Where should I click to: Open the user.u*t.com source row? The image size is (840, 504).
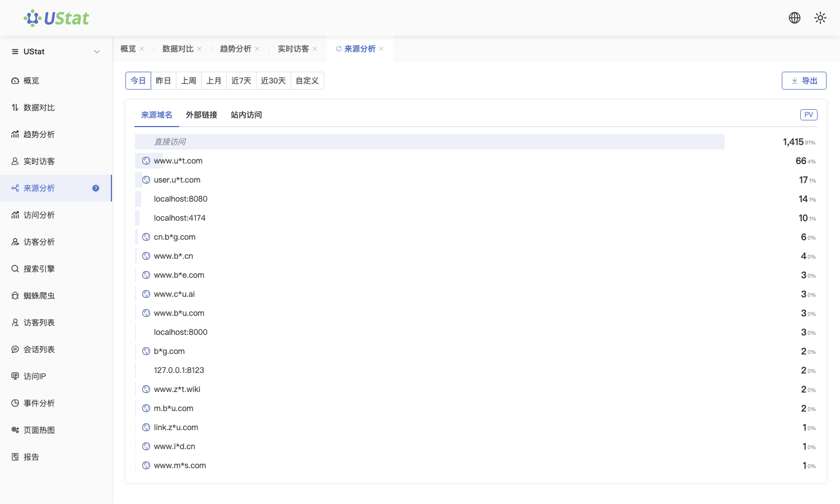(476, 180)
